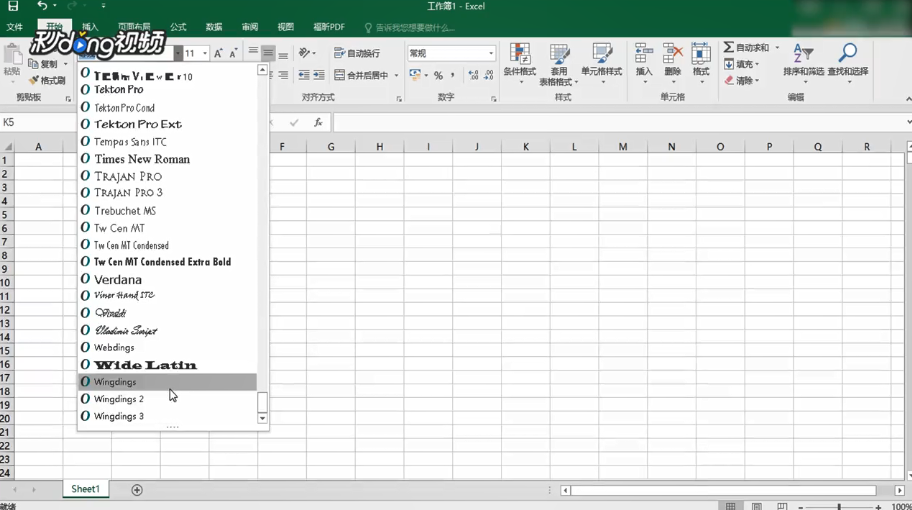Toggle middle vertical alignment
Image resolution: width=912 pixels, height=510 pixels.
[268, 53]
